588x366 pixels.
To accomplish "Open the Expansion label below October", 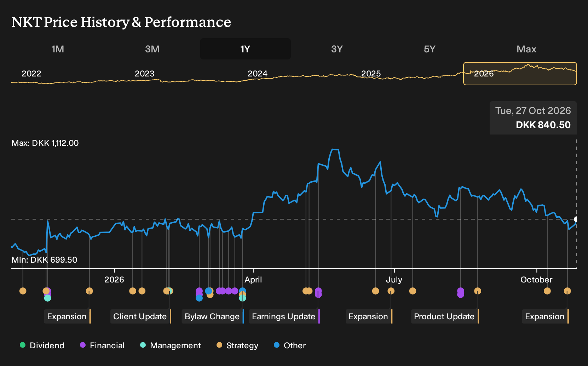I will pyautogui.click(x=546, y=316).
